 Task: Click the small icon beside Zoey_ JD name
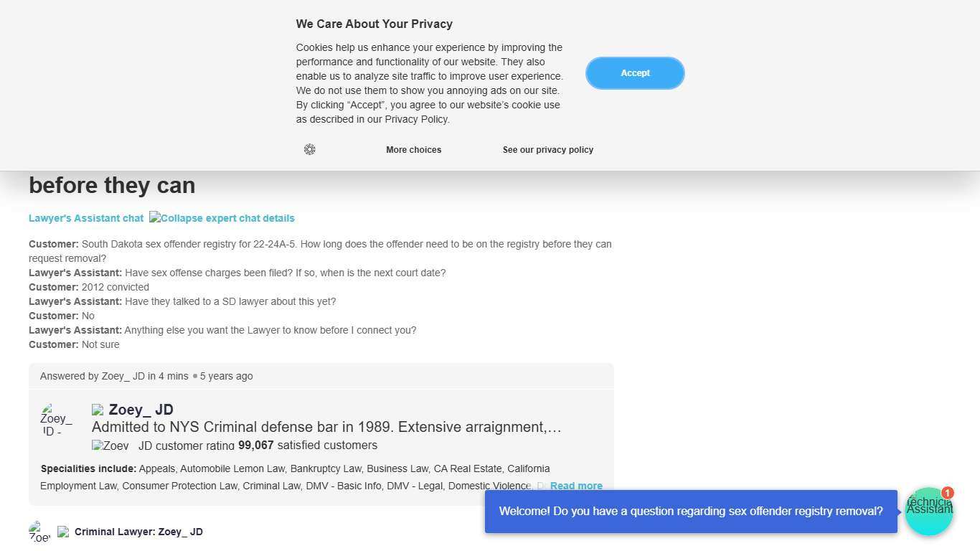98,410
